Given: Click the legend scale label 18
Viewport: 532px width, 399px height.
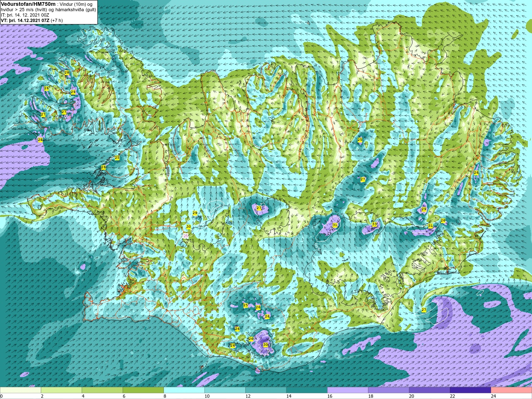Looking at the screenshot, I should [371, 396].
